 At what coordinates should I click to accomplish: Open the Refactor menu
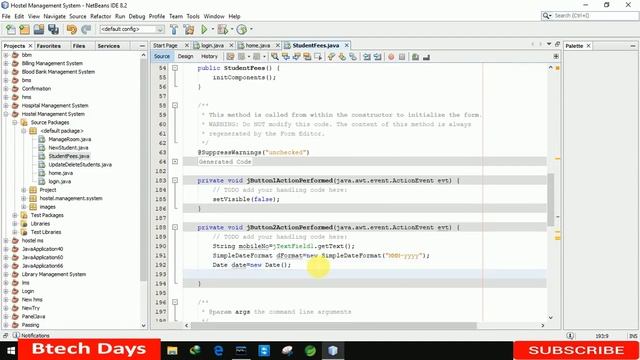click(100, 16)
